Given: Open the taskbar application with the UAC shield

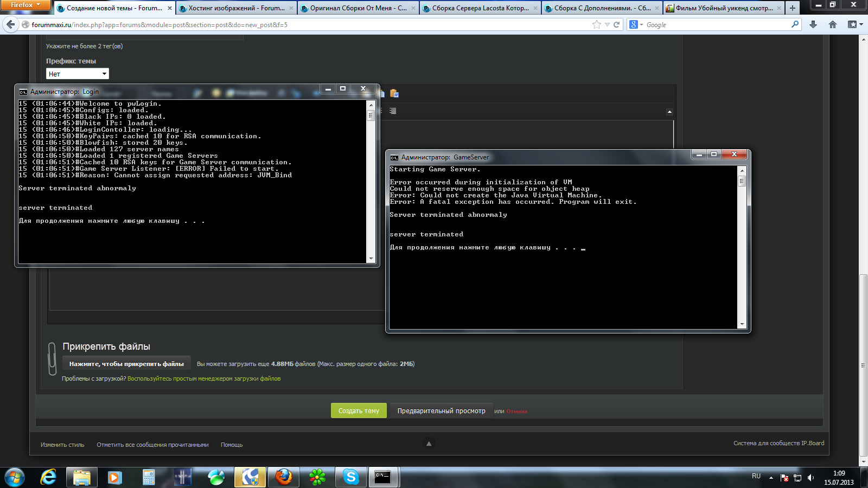Looking at the screenshot, I should 250,477.
